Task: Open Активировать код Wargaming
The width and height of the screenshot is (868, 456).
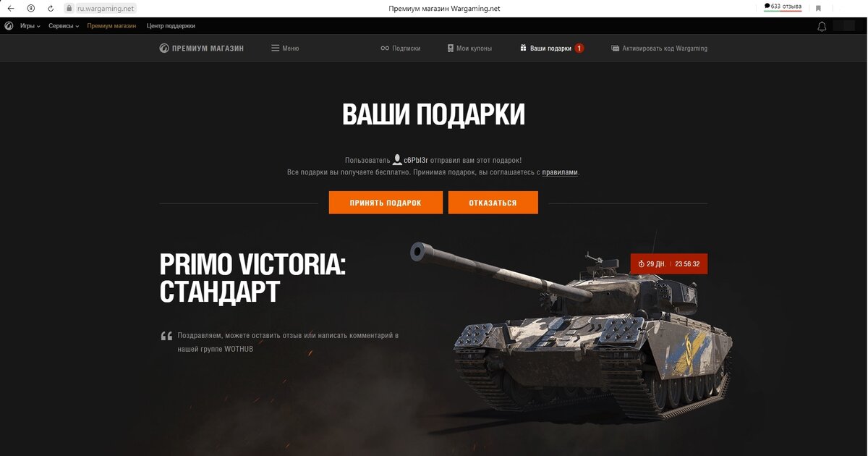Action: pos(660,48)
